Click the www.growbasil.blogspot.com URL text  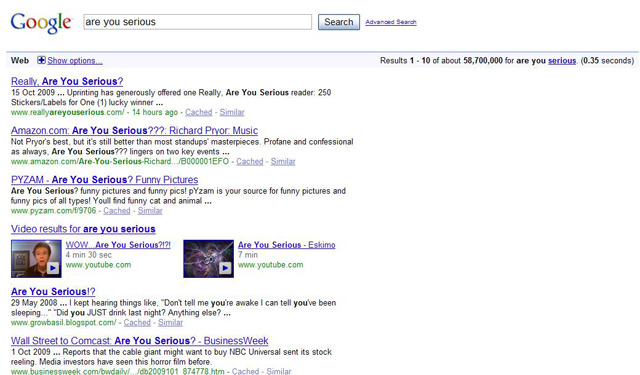click(64, 323)
